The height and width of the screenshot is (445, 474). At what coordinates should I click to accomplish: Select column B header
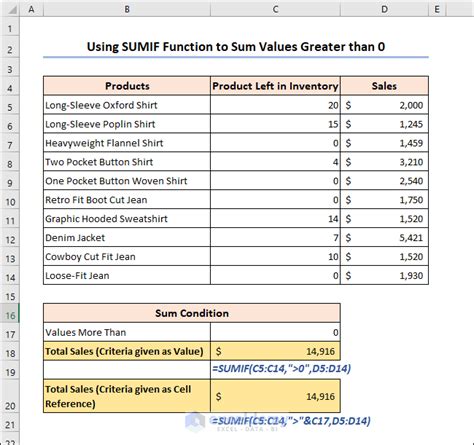[127, 9]
